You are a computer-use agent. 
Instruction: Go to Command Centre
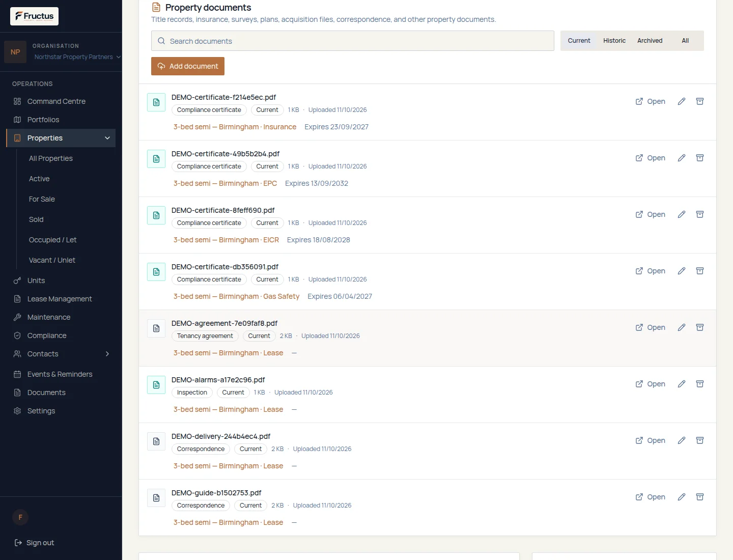click(x=61, y=101)
